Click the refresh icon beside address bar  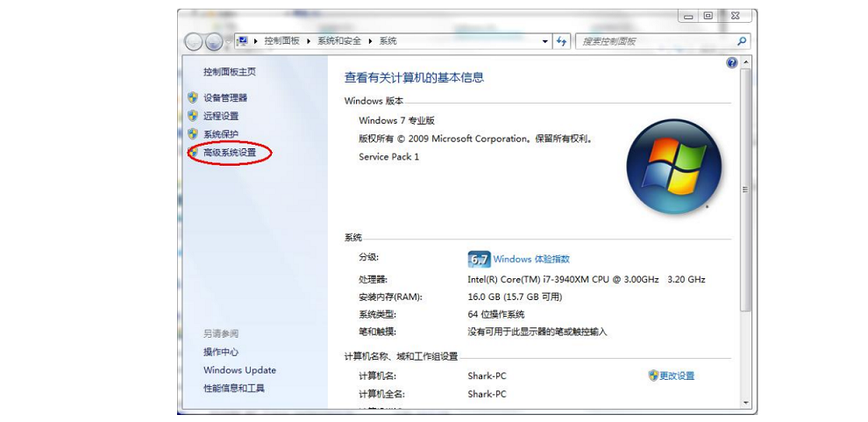click(561, 41)
